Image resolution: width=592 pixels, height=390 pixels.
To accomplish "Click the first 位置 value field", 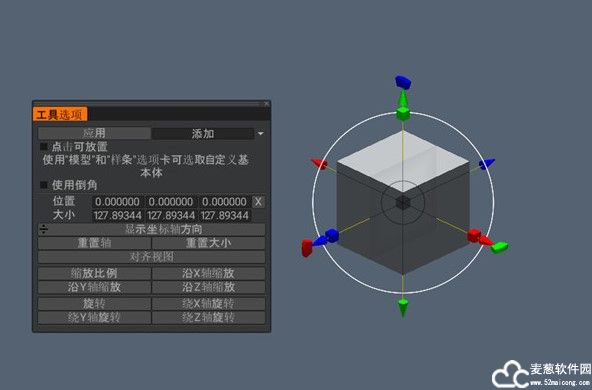I will [x=117, y=202].
